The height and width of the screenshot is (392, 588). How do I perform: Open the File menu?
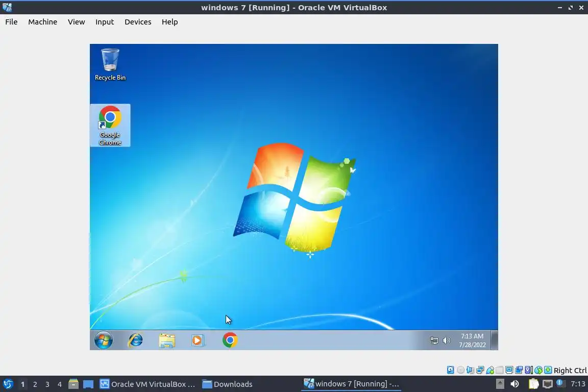[11, 22]
